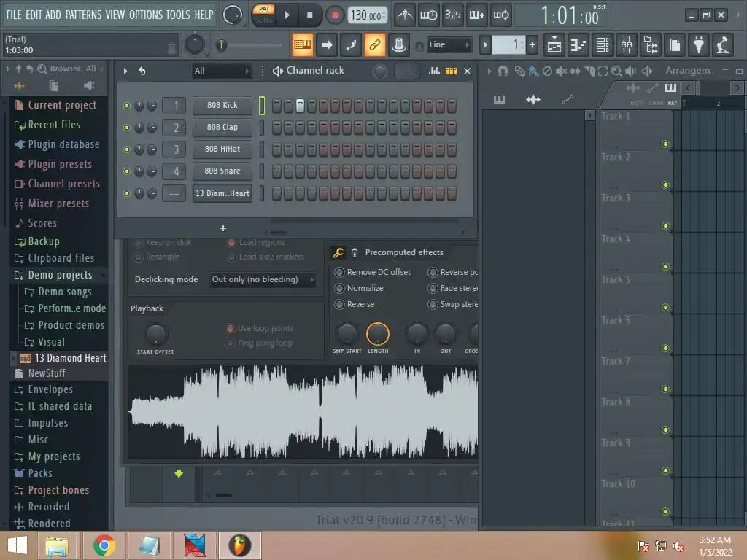
Task: Open the plugin picker plug icon
Action: pyautogui.click(x=699, y=45)
